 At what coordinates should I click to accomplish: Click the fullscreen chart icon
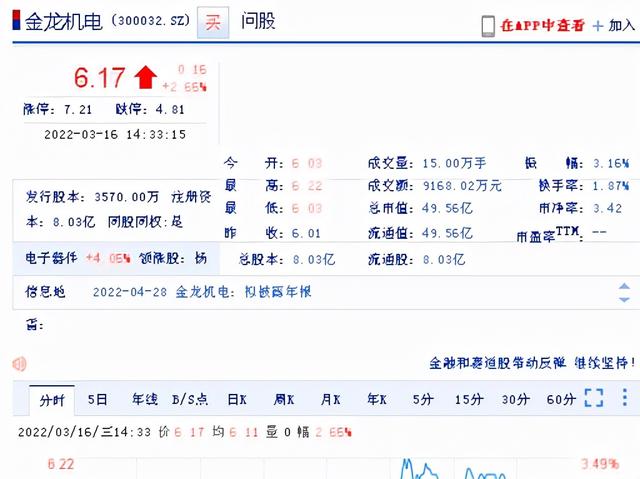(x=594, y=398)
